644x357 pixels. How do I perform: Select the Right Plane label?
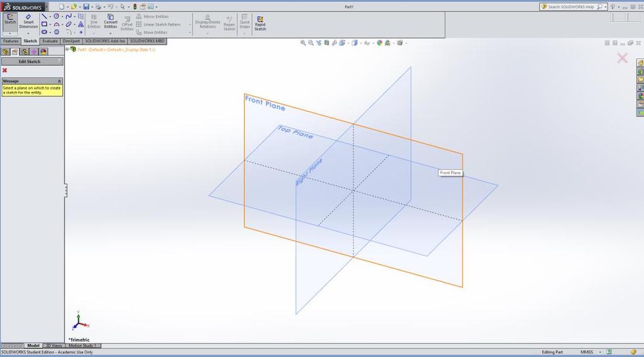309,171
